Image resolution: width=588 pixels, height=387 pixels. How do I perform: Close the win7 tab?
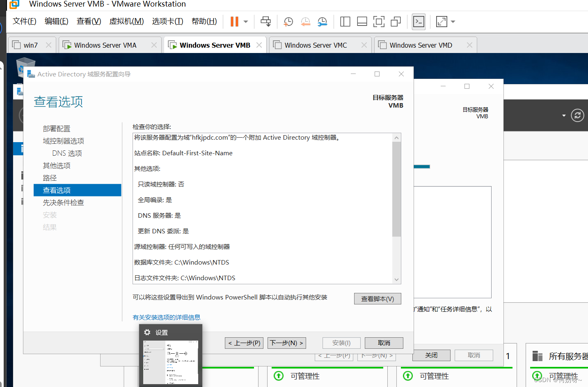48,45
